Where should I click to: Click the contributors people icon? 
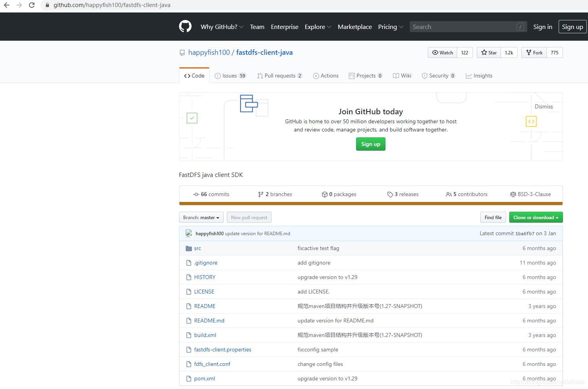pyautogui.click(x=449, y=194)
